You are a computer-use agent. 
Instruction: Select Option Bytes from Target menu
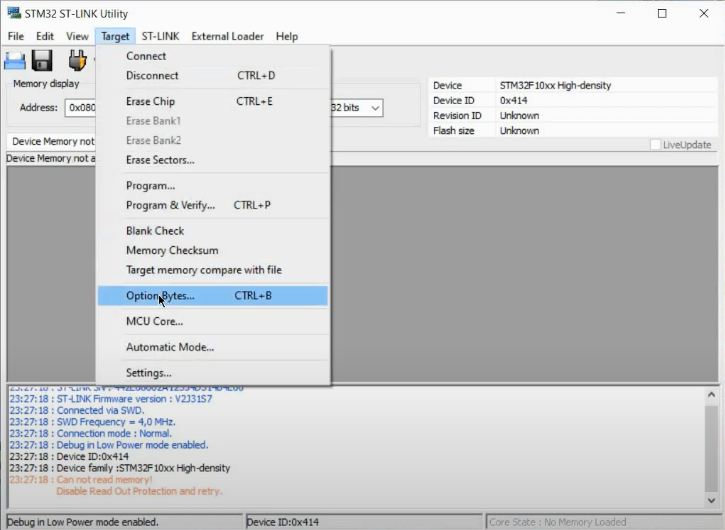point(160,296)
